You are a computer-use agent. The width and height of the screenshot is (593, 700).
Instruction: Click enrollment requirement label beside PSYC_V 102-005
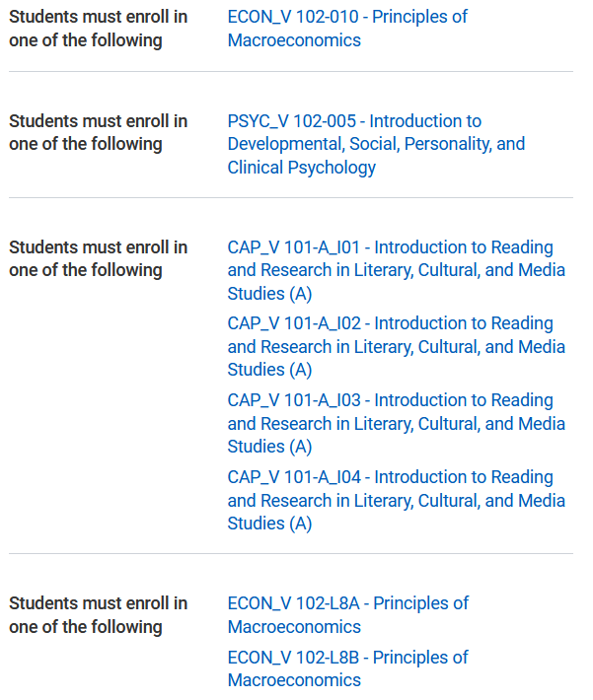(98, 132)
